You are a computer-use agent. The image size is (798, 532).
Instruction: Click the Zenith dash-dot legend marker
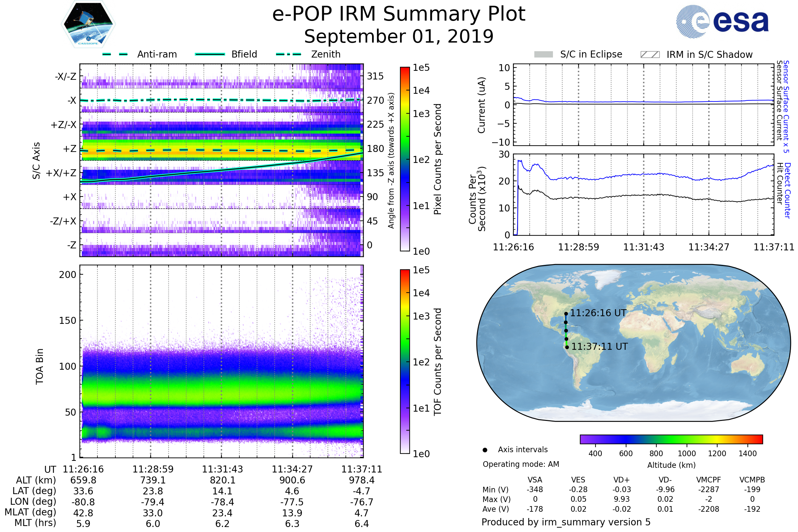pyautogui.click(x=289, y=54)
